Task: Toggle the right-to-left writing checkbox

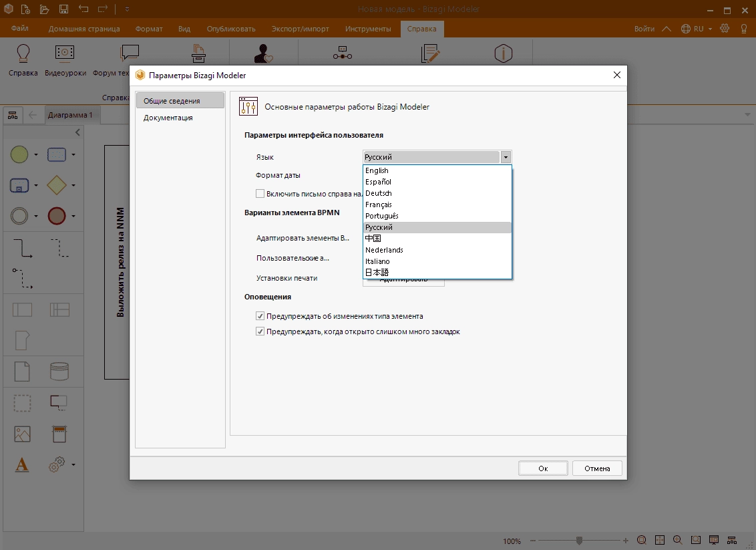Action: [260, 193]
